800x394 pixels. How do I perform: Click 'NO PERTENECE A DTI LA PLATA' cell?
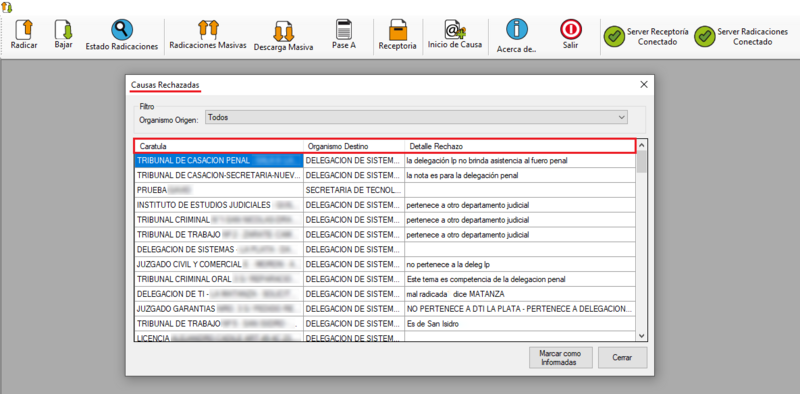click(x=520, y=309)
